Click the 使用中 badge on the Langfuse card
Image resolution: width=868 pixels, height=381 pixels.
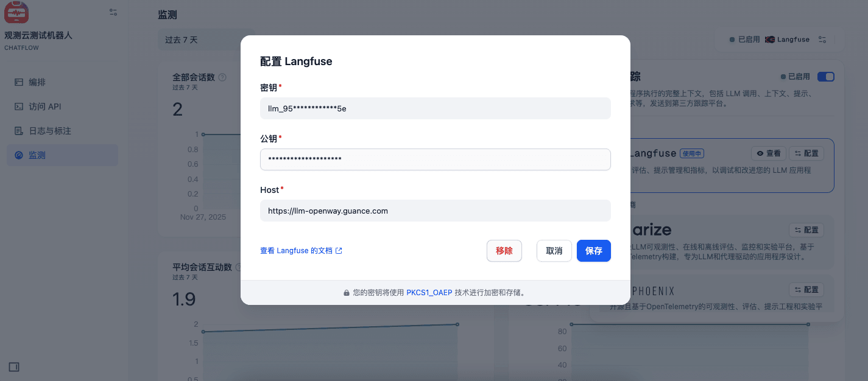pos(692,153)
